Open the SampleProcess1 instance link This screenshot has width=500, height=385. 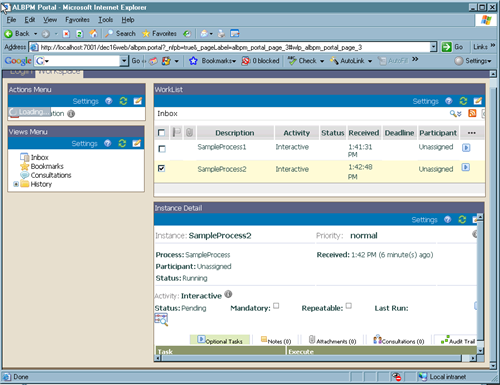point(222,147)
